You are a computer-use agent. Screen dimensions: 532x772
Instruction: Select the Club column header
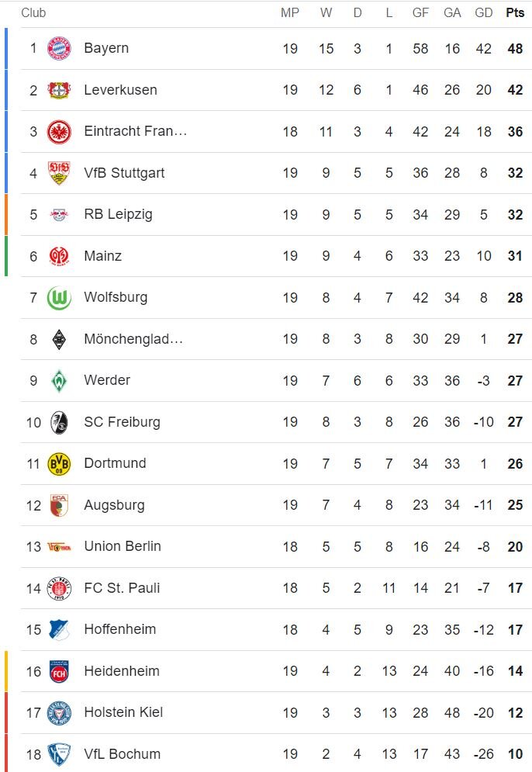tap(33, 13)
